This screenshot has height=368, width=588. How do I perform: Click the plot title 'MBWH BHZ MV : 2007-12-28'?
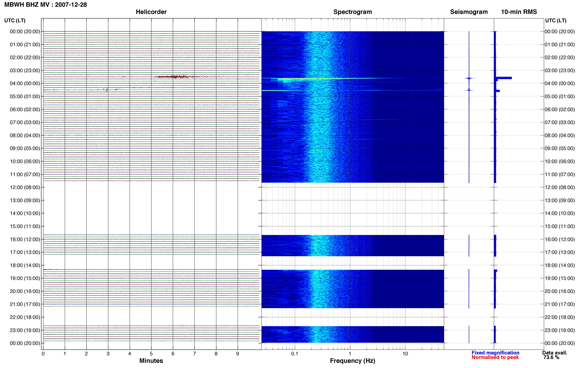pyautogui.click(x=45, y=5)
